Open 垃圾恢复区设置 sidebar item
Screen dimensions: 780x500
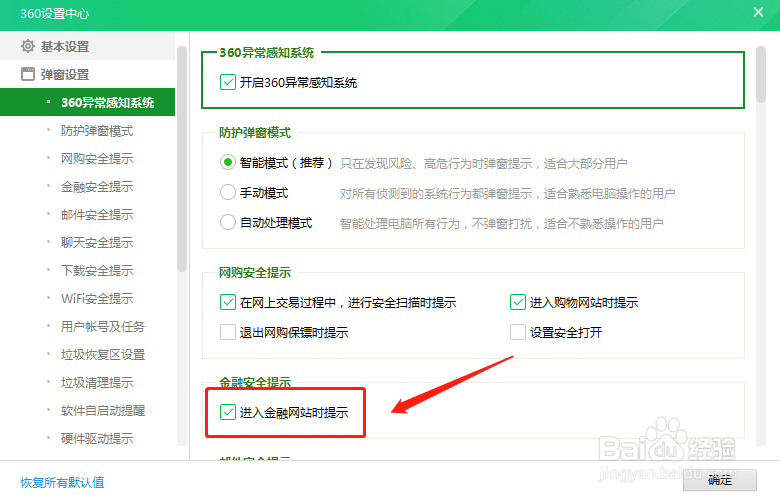(x=102, y=355)
